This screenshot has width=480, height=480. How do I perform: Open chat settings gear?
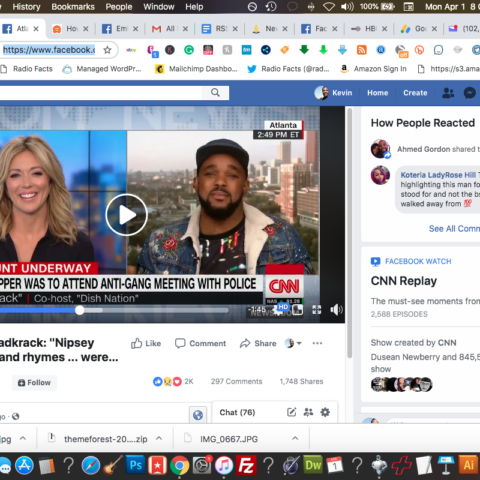(325, 412)
